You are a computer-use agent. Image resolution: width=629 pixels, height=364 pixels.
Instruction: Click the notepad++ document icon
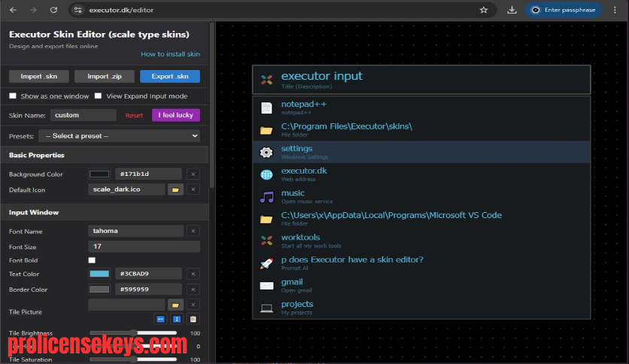266,108
